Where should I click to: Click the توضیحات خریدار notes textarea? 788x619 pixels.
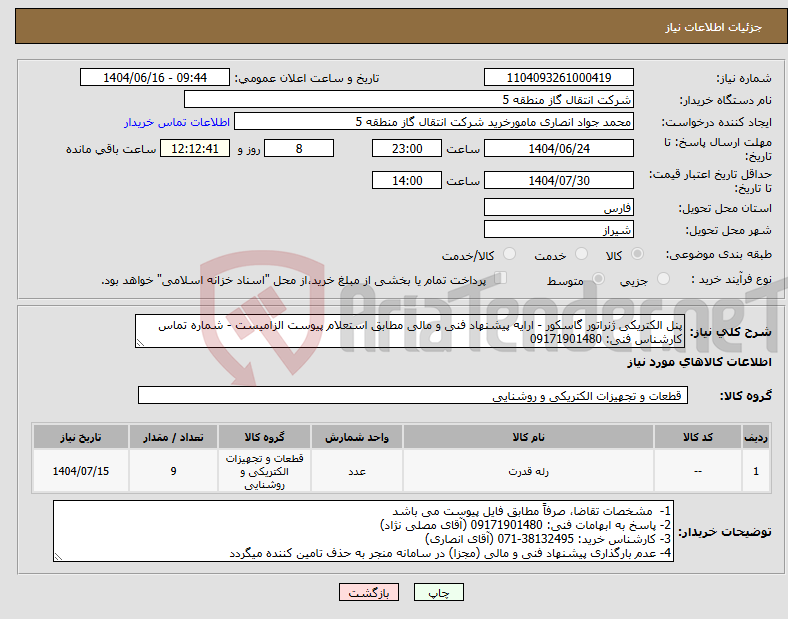click(x=363, y=531)
